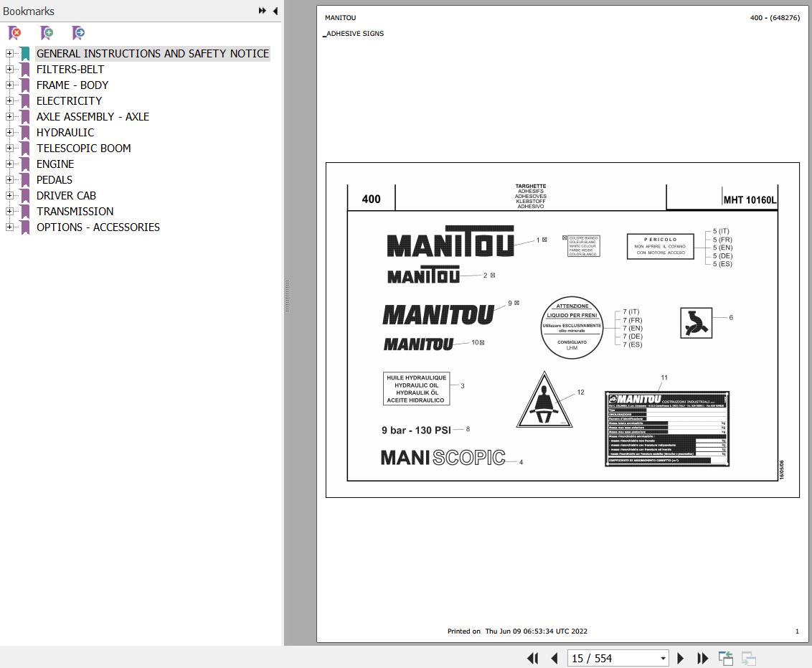Expand the ENGINE bookmark section

coord(9,164)
